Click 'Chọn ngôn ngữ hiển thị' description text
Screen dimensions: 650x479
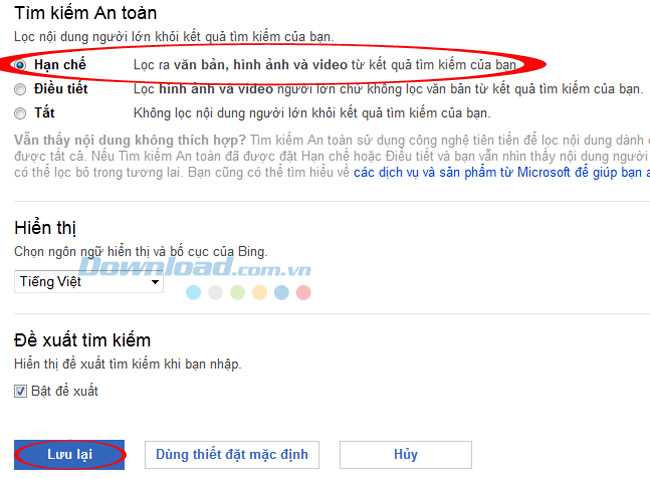tap(141, 252)
